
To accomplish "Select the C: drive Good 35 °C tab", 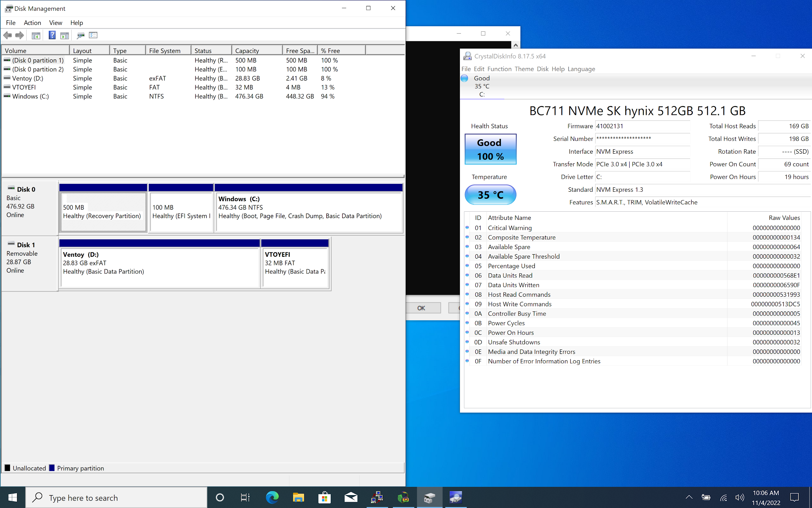I will [482, 86].
